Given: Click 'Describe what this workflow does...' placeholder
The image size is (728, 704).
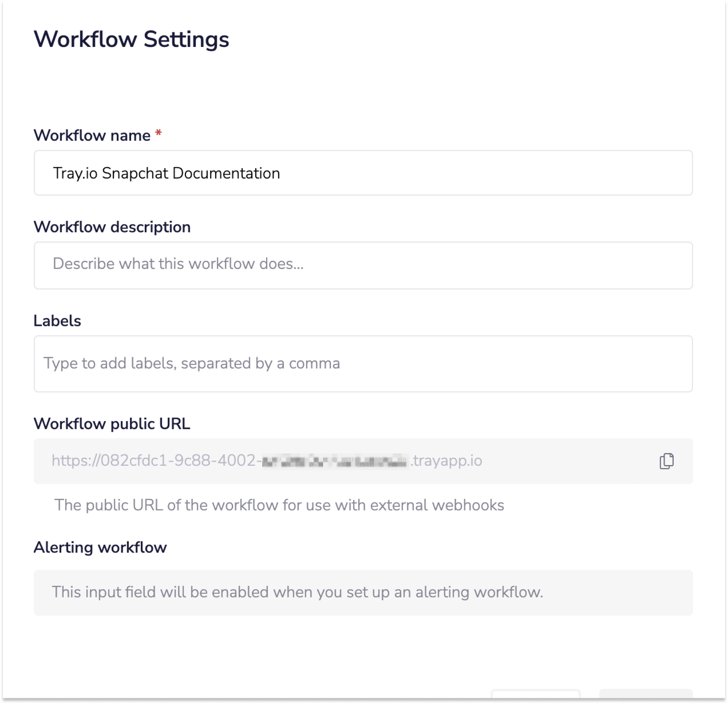Looking at the screenshot, I should pos(178,264).
